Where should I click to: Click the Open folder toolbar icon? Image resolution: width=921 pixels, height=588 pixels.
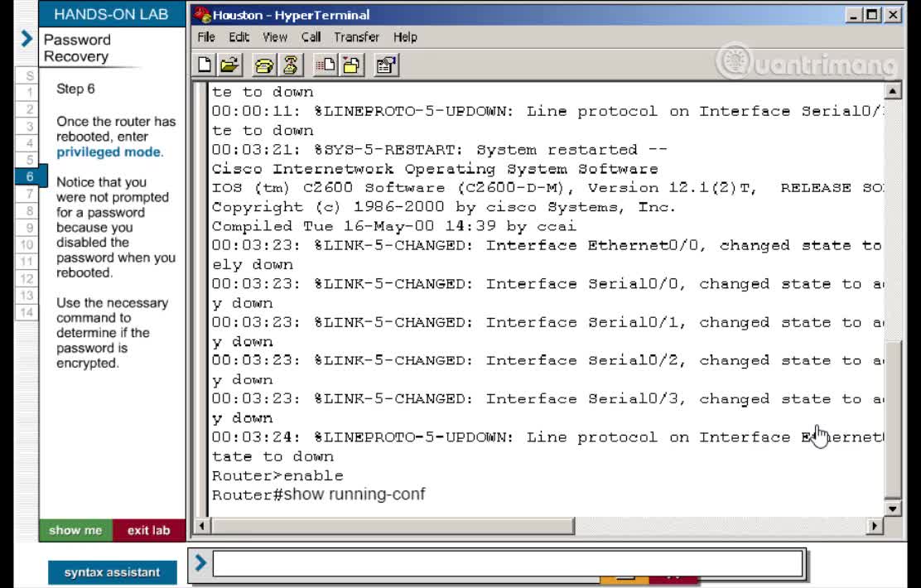pos(229,65)
